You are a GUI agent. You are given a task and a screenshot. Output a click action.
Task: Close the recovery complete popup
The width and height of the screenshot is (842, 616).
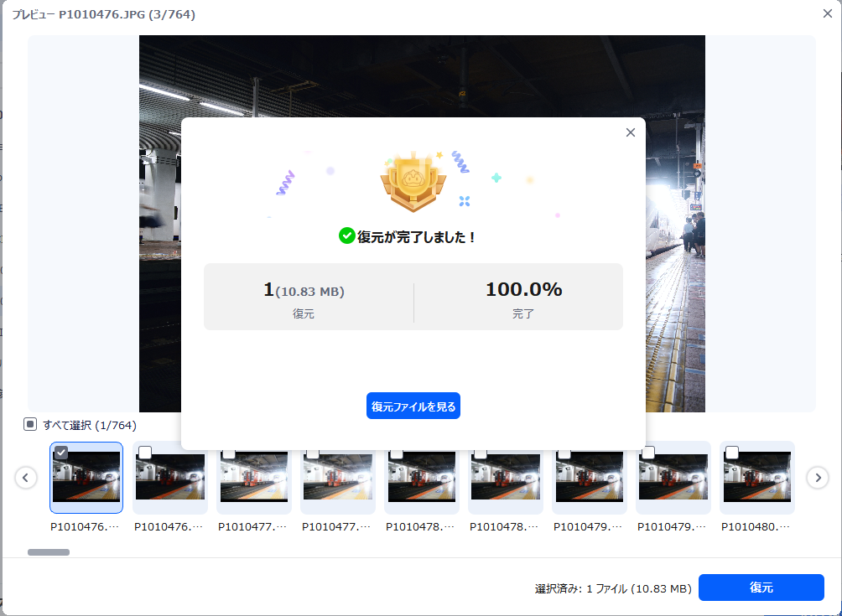pos(630,132)
